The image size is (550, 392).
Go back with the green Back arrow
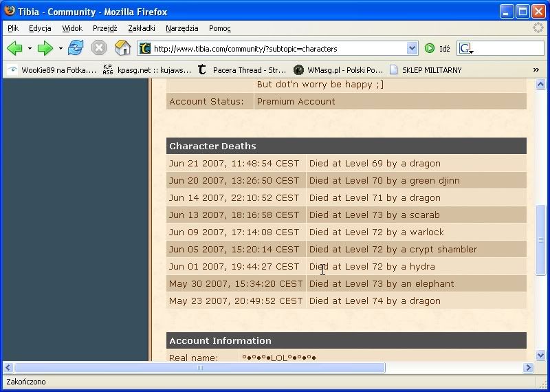(x=14, y=48)
